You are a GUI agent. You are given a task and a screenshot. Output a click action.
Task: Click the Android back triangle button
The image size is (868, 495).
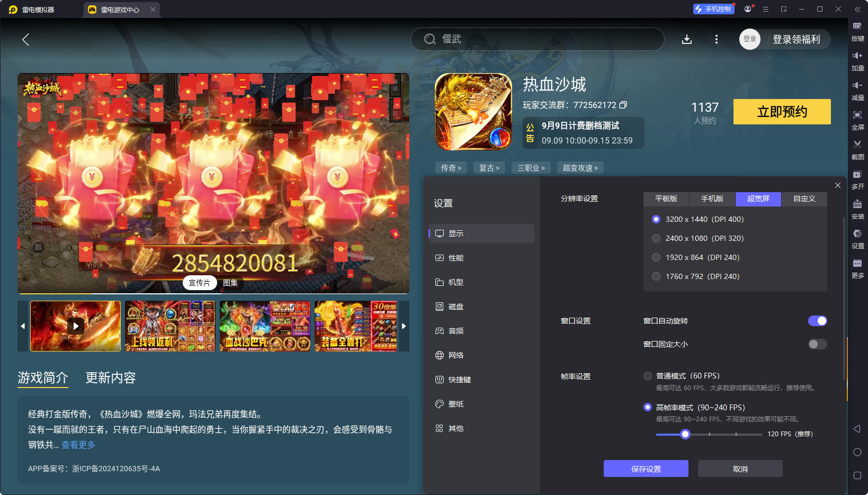click(x=857, y=429)
